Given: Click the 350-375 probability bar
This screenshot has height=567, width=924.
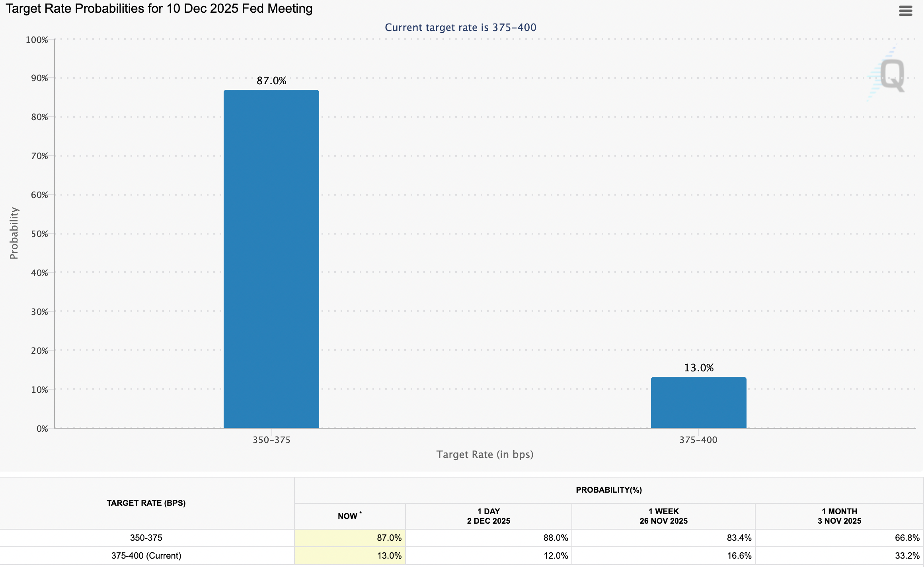Looking at the screenshot, I should click(271, 258).
